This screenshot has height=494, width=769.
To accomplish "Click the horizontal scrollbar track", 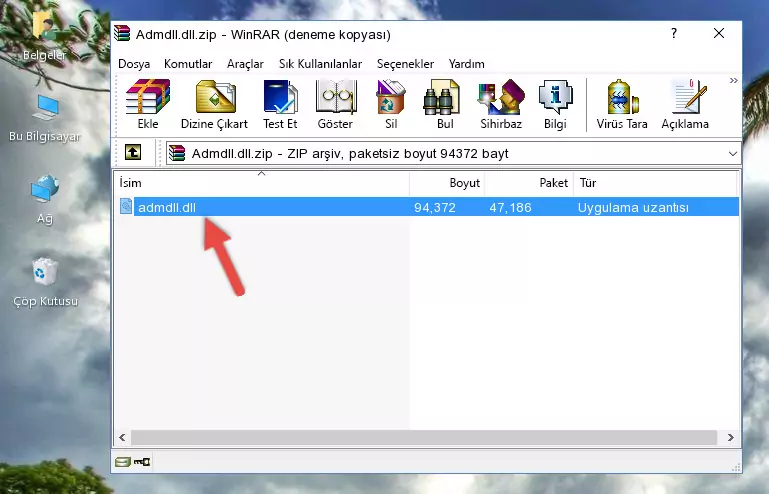I will click(x=424, y=437).
